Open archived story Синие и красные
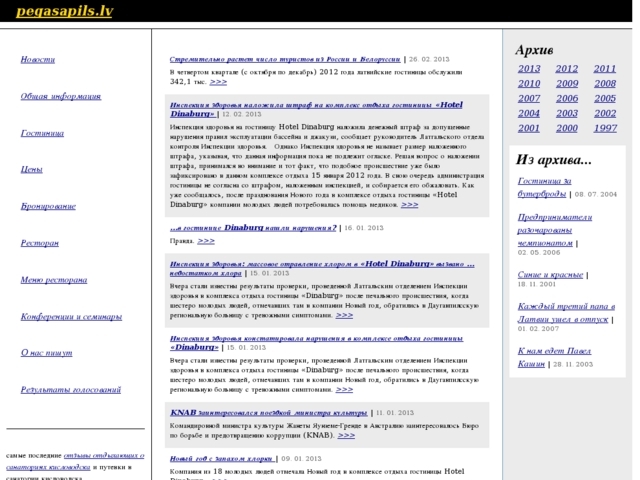 click(x=550, y=273)
